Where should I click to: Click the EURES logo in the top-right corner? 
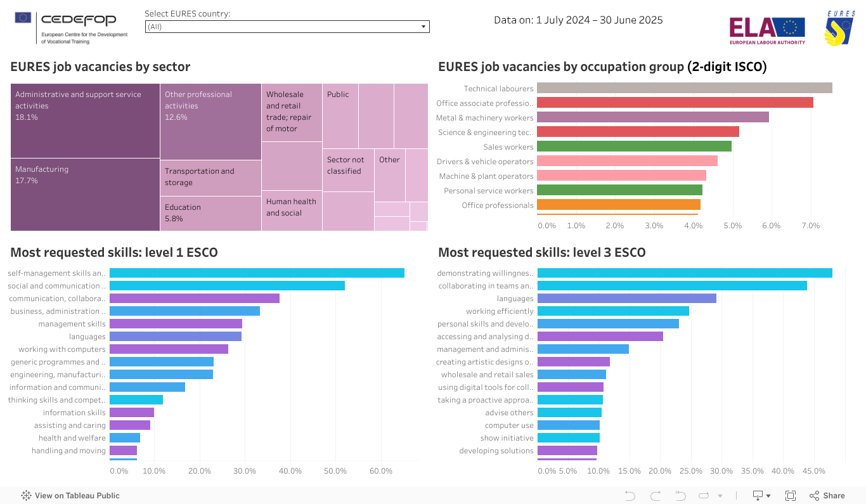tap(838, 29)
